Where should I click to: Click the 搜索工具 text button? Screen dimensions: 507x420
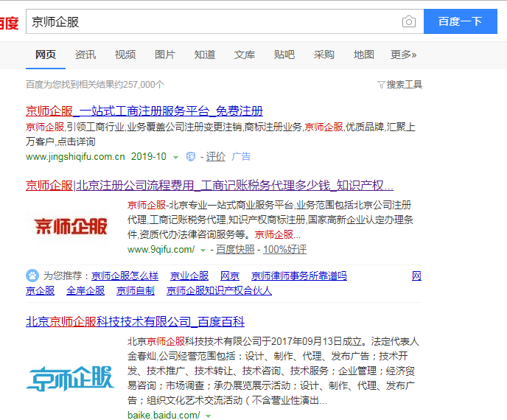click(404, 85)
